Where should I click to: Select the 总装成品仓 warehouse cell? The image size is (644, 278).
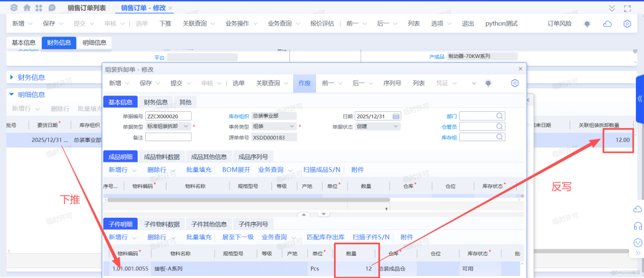pos(397,269)
